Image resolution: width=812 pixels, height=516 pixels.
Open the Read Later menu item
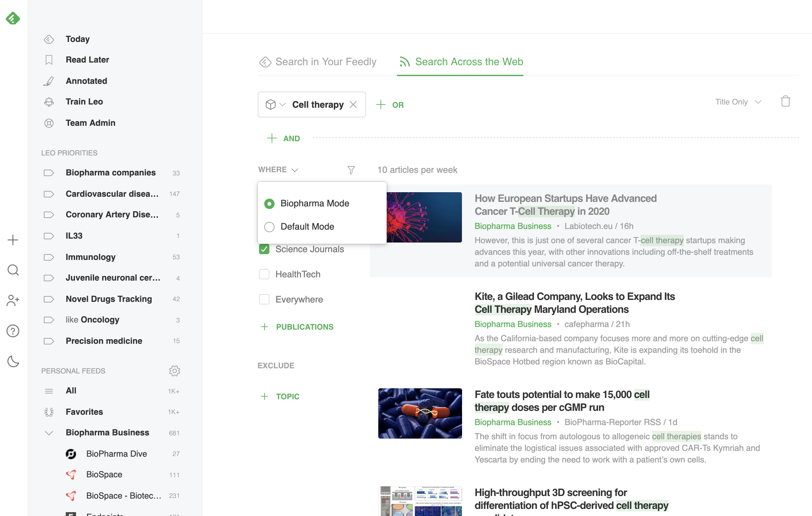(x=87, y=60)
